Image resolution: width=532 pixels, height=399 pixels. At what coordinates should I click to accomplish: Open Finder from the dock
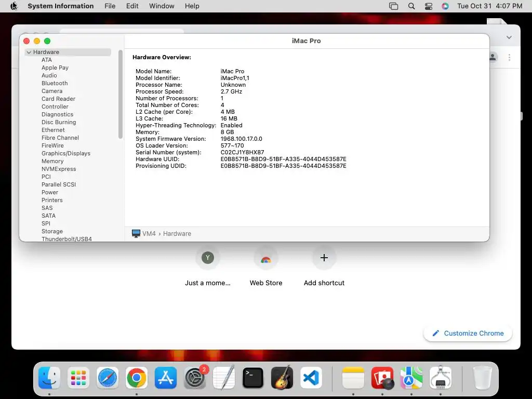click(49, 378)
